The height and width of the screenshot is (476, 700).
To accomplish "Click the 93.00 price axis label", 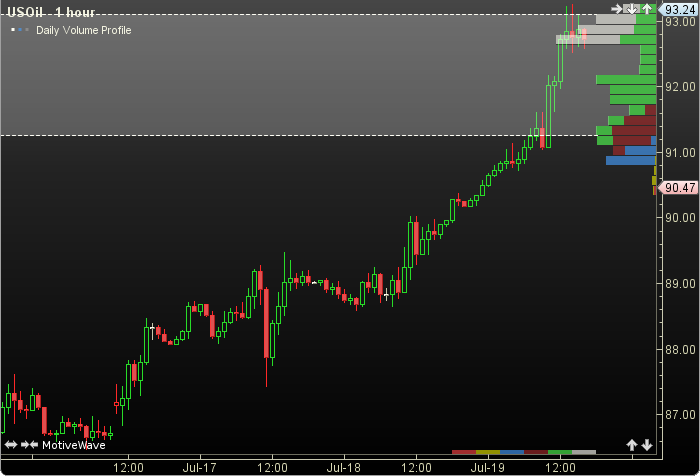I will 680,21.
